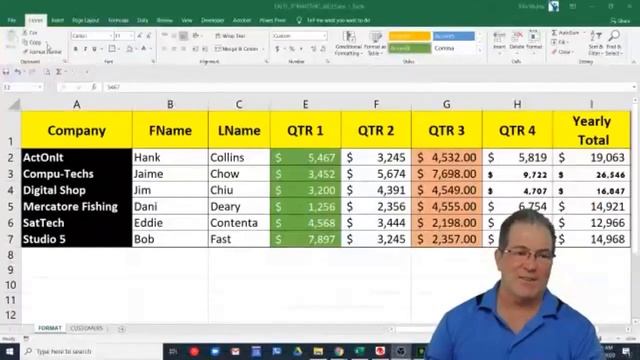
Task: Click the Increase Indent icon
Action: (x=205, y=49)
